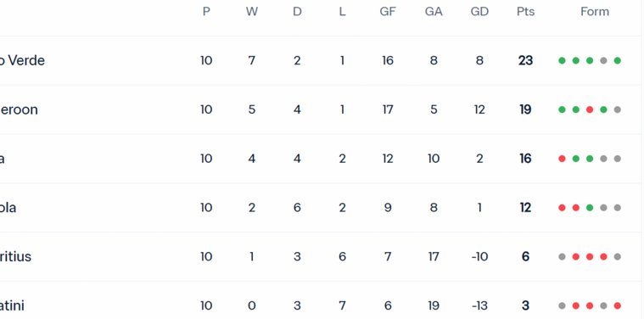
Task: Click the W column header
Action: pyautogui.click(x=252, y=12)
